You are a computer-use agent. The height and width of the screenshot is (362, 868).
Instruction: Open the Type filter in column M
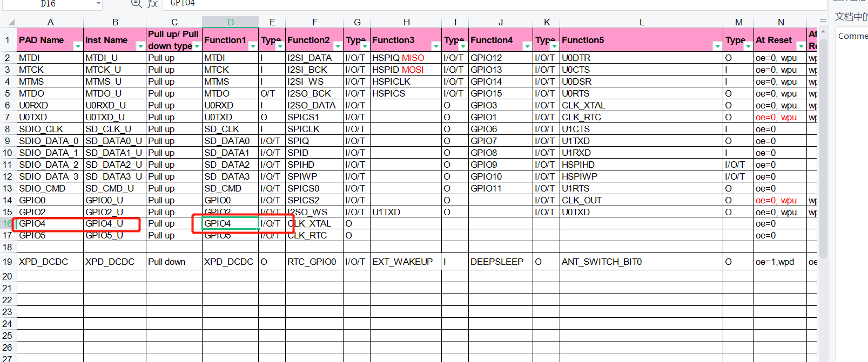(x=748, y=46)
